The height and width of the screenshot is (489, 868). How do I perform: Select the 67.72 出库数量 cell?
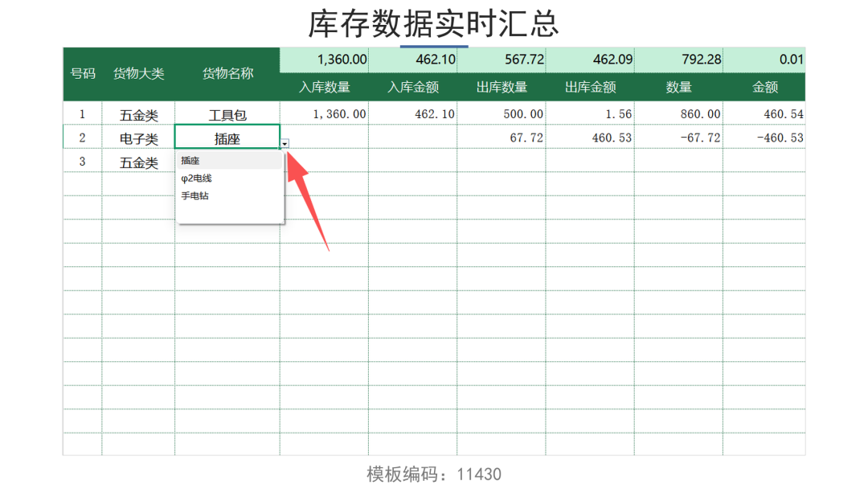[502, 138]
